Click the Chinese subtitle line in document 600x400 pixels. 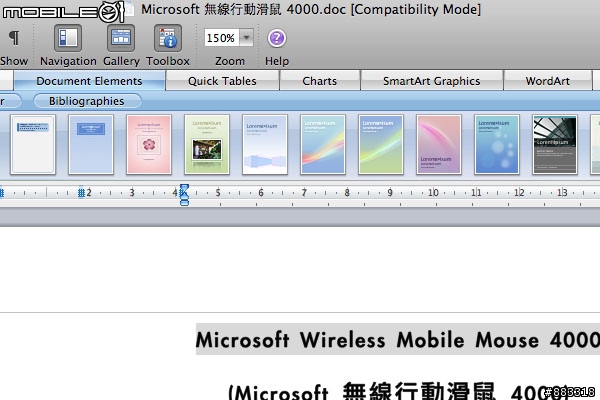tap(398, 391)
